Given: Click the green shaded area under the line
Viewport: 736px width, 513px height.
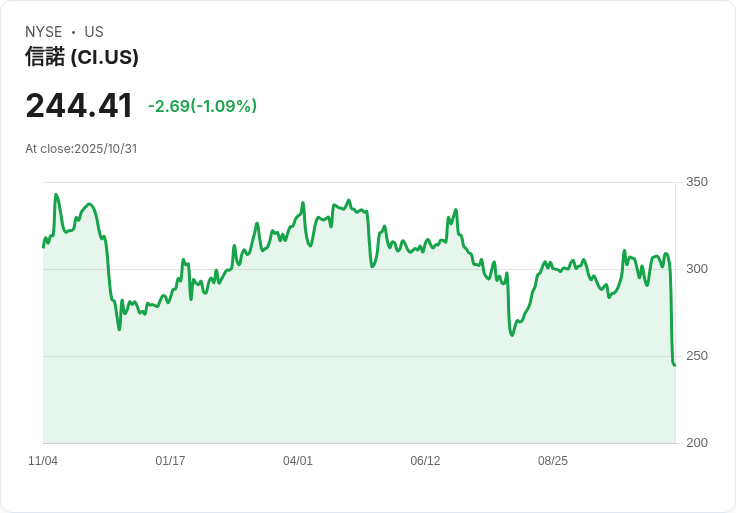Looking at the screenshot, I should coord(350,380).
